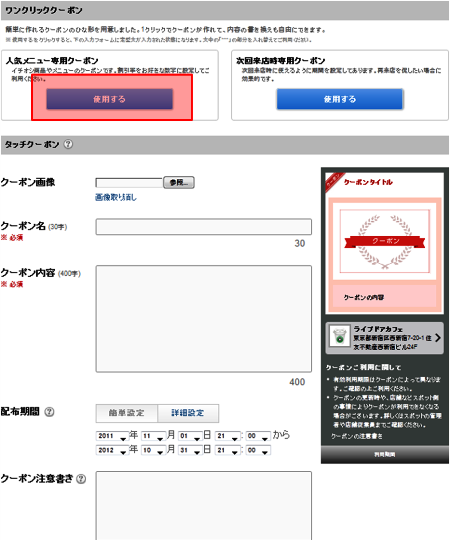The width and height of the screenshot is (450, 540).
Task: Click the 次回来店時専用クーポン heading
Action: (281, 61)
